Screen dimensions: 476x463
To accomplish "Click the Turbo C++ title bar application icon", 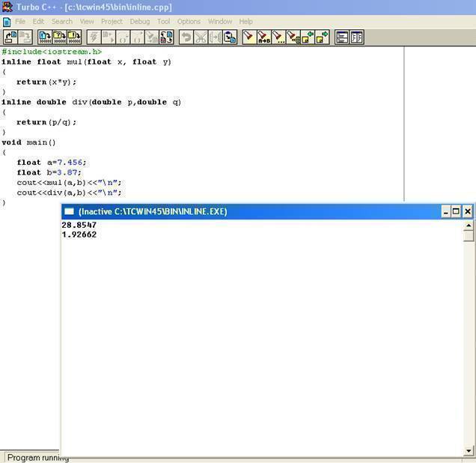I will 7,7.
